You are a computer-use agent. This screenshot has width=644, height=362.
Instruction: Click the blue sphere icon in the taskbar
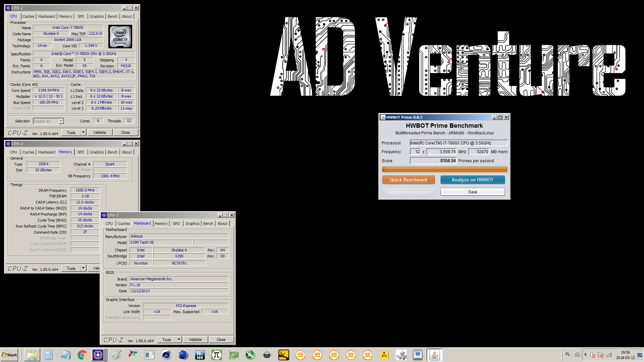(x=183, y=355)
